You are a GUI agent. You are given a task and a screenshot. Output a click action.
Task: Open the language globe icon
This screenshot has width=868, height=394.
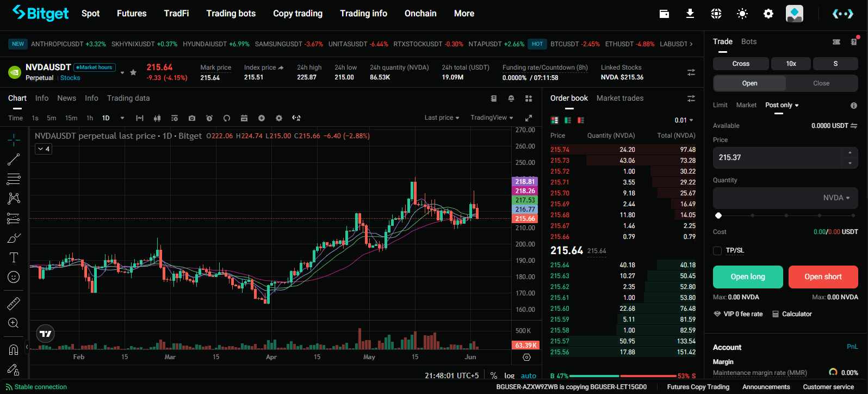pos(716,14)
